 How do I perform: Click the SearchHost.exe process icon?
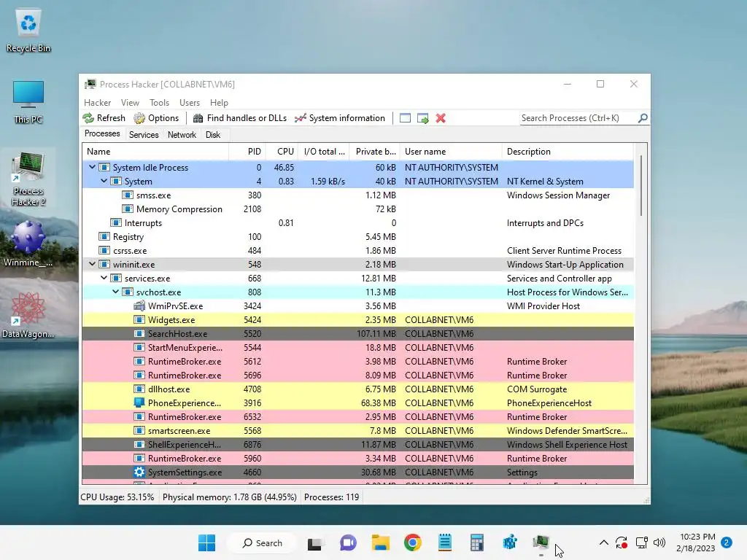pyautogui.click(x=139, y=333)
